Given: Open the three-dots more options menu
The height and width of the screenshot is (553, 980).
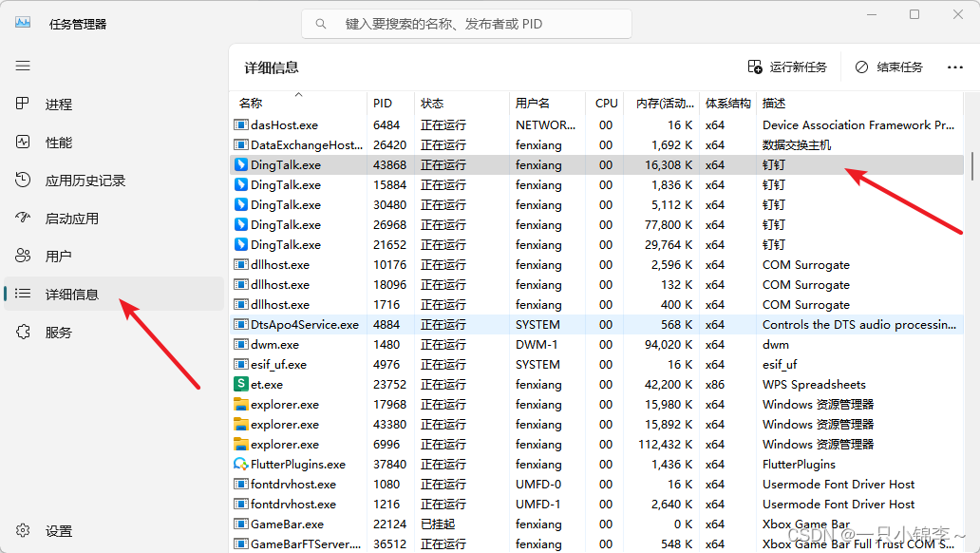Looking at the screenshot, I should (x=955, y=67).
